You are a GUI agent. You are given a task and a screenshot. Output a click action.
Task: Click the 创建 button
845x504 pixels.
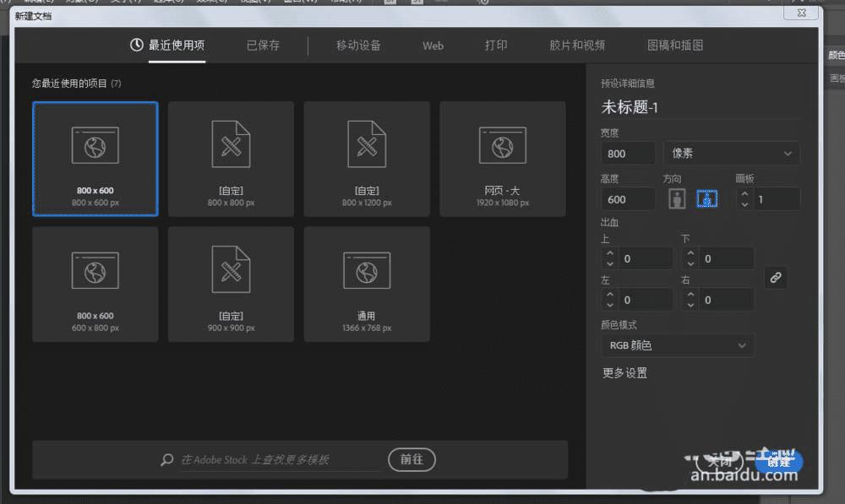tap(779, 462)
